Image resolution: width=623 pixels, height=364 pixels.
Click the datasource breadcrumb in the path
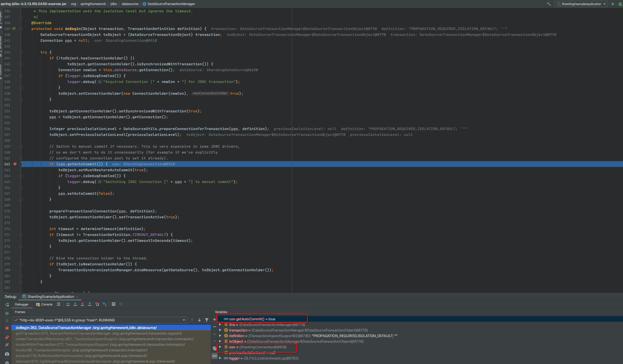130,4
